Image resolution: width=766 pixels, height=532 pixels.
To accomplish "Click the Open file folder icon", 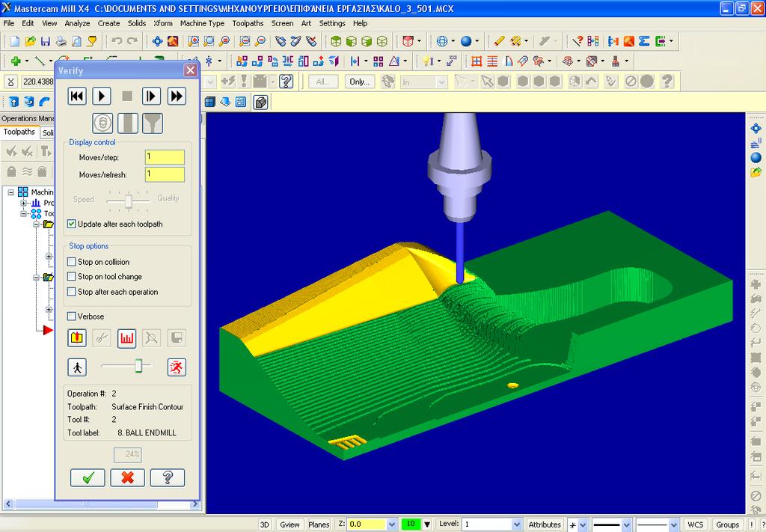I will click(30, 41).
